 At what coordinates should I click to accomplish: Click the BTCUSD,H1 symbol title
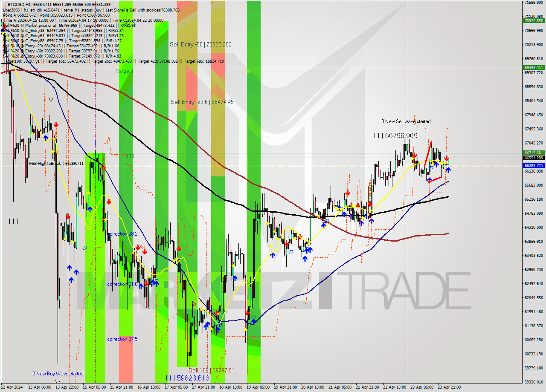click(x=19, y=4)
